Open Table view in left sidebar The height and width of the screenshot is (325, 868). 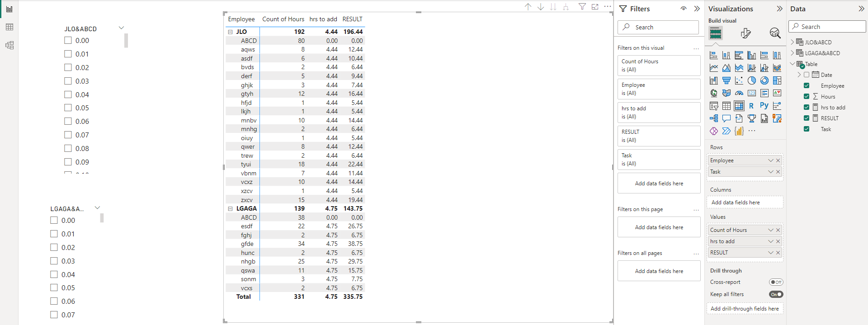9,27
